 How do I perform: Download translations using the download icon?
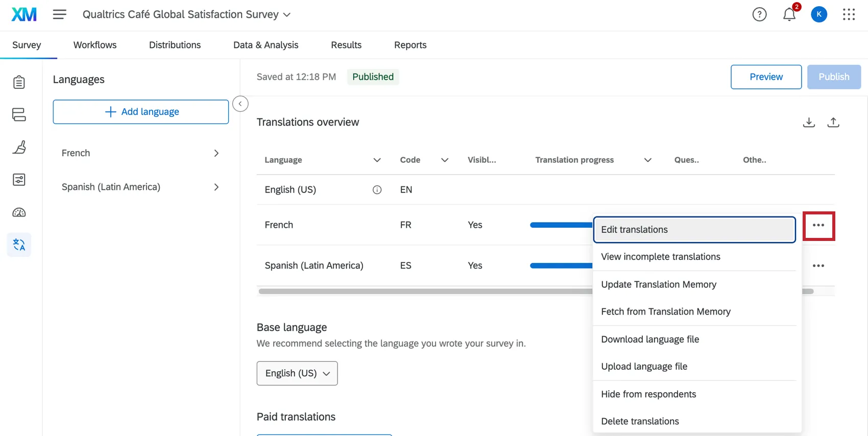[808, 123]
